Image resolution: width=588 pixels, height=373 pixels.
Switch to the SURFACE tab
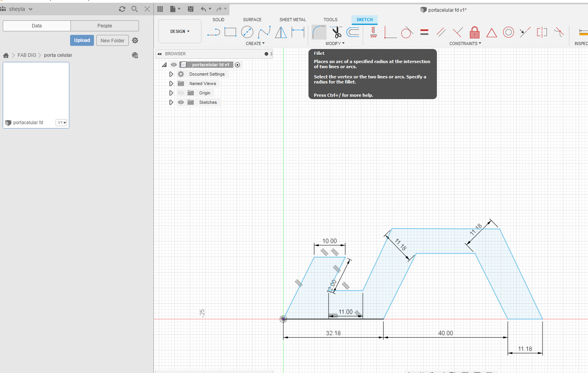252,20
